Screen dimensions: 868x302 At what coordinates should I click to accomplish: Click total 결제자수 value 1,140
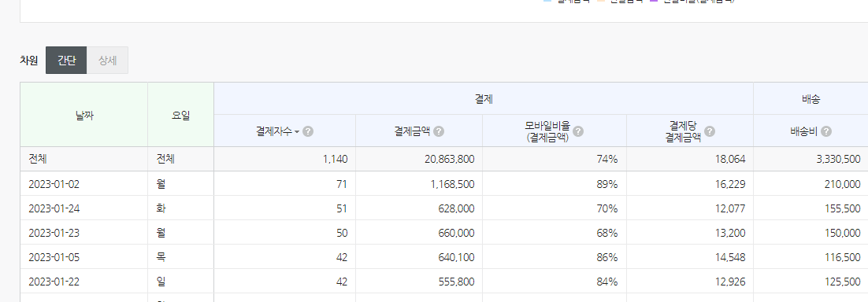tap(336, 160)
